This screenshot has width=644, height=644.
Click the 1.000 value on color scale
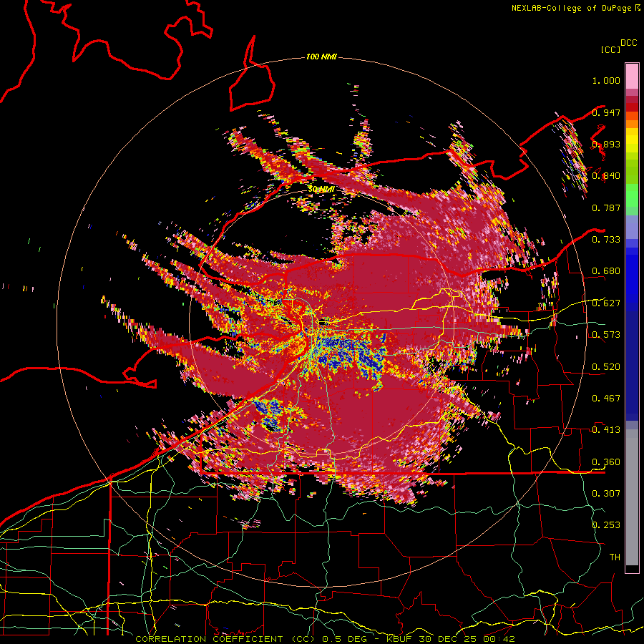[x=606, y=80]
